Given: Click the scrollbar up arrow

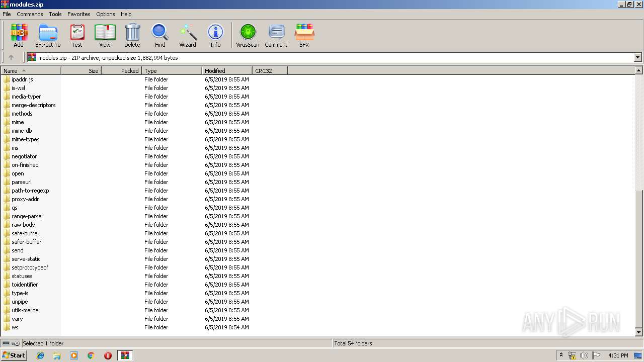Looking at the screenshot, I should pos(639,71).
